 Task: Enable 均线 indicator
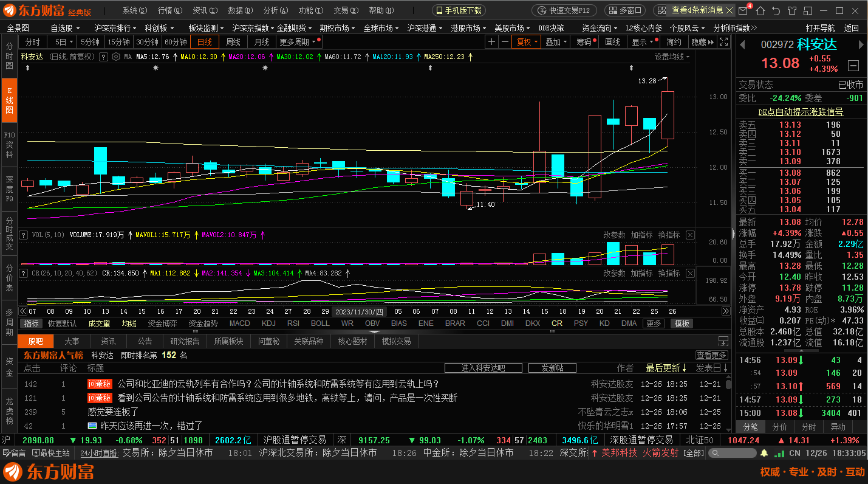tap(129, 323)
